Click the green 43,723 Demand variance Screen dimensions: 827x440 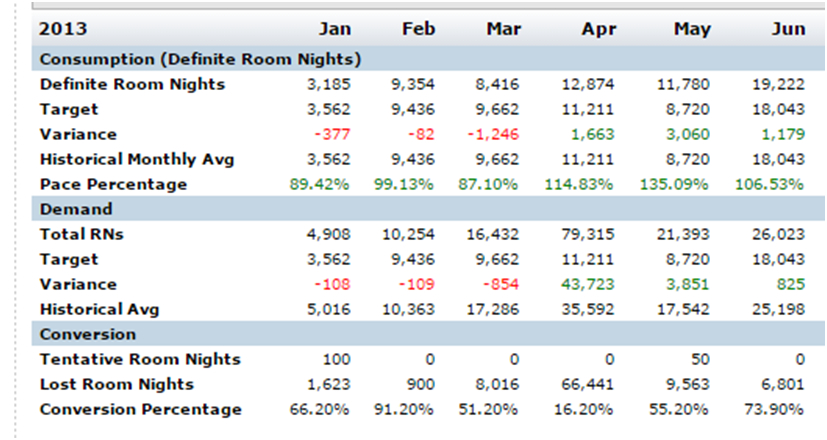[x=588, y=284]
